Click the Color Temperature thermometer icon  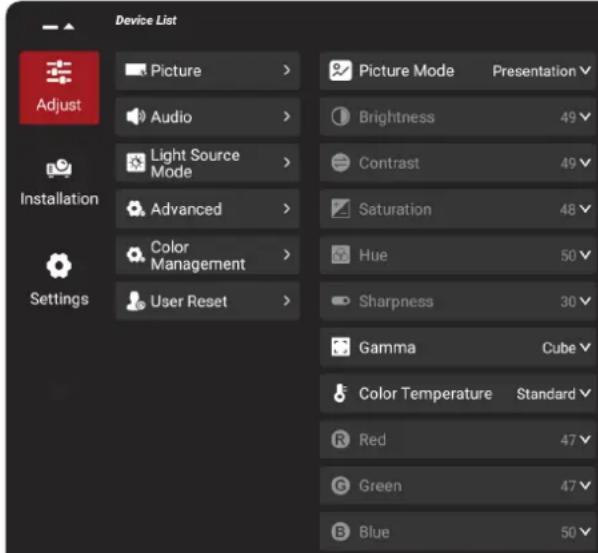pyautogui.click(x=340, y=393)
